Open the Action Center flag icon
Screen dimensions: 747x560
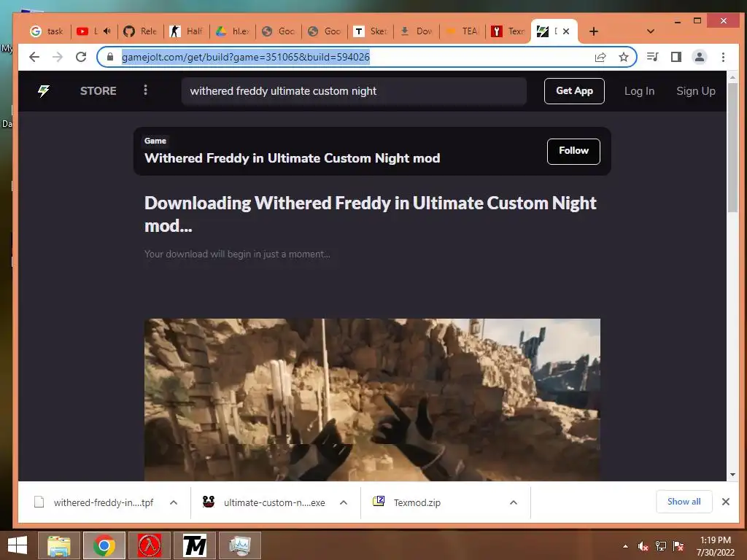[678, 546]
